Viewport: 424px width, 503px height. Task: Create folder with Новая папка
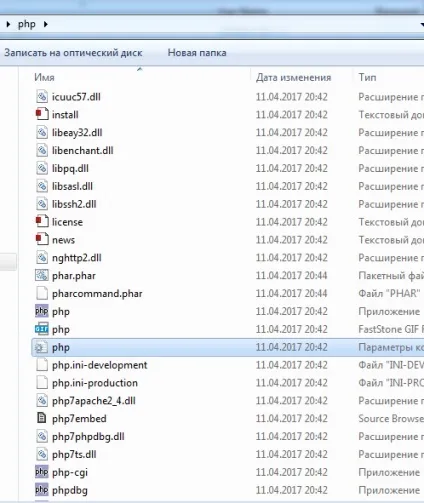click(197, 53)
